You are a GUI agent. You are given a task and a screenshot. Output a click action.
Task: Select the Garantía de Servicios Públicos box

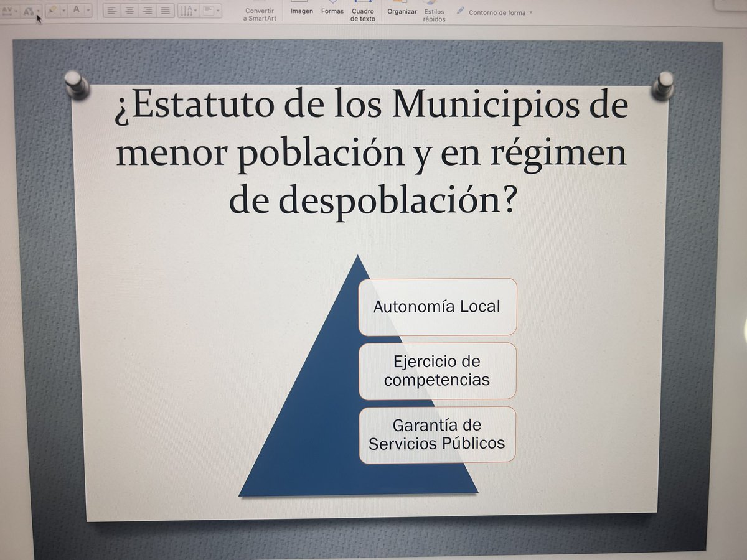coord(437,434)
